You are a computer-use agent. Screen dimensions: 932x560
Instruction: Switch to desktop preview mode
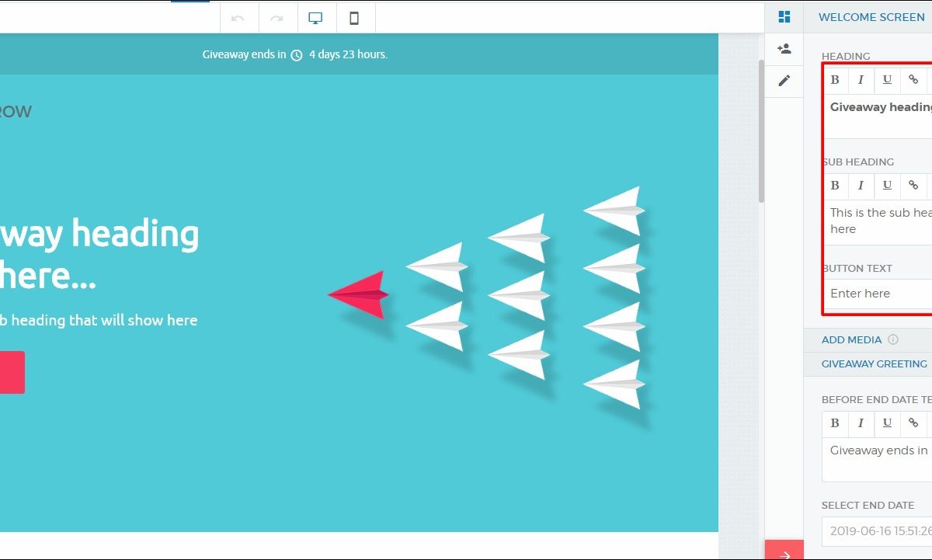(315, 18)
